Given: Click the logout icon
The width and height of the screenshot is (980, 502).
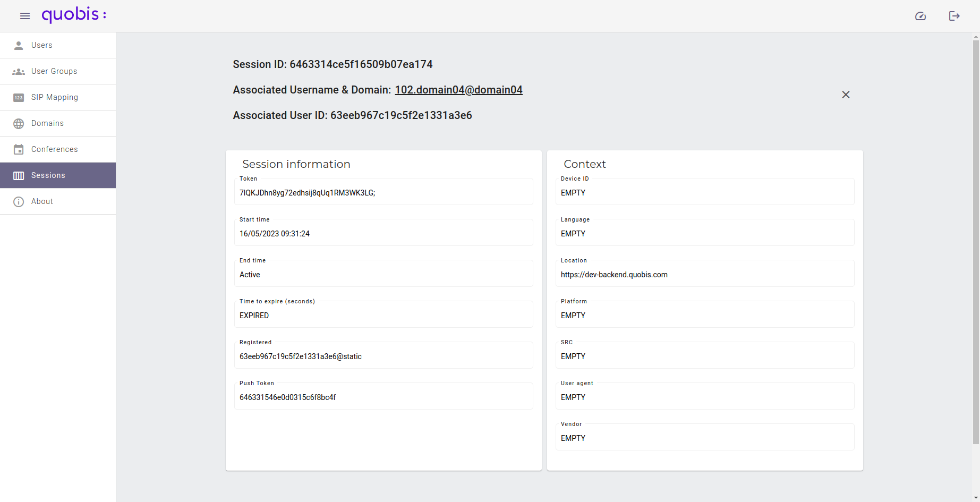Looking at the screenshot, I should click(x=955, y=16).
